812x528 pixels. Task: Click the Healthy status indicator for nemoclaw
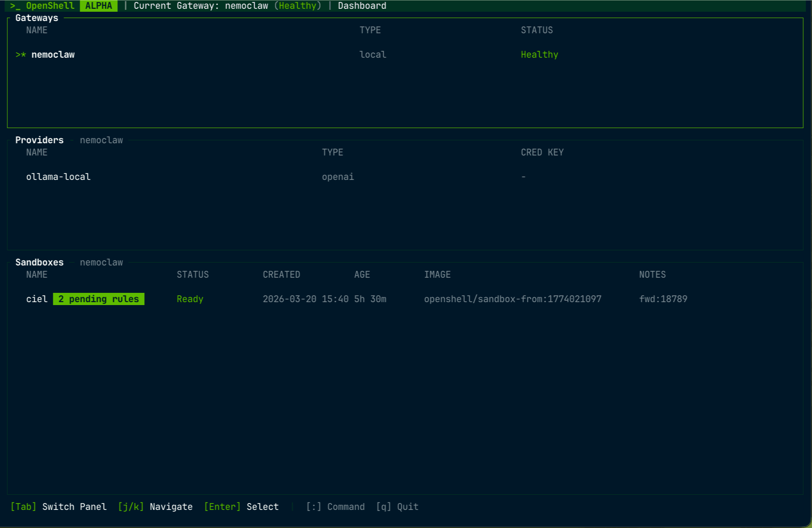pos(539,54)
